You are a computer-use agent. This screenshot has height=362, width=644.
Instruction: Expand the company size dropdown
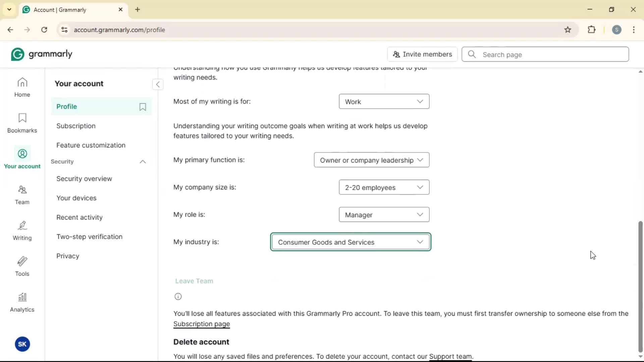(384, 187)
